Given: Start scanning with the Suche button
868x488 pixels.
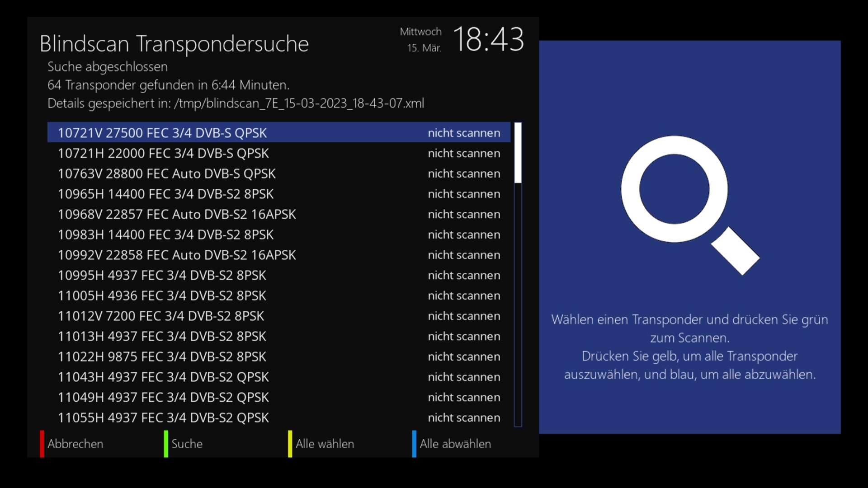Looking at the screenshot, I should [187, 444].
